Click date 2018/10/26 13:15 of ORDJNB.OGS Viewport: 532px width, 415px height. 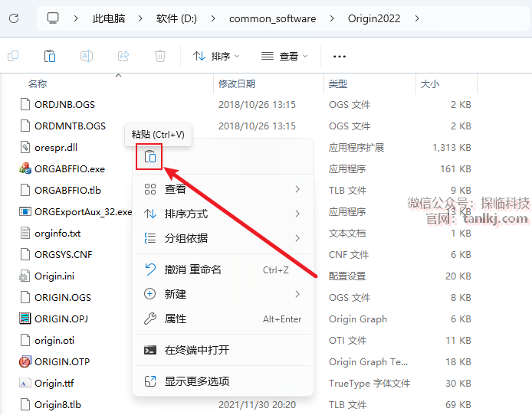pyautogui.click(x=257, y=104)
